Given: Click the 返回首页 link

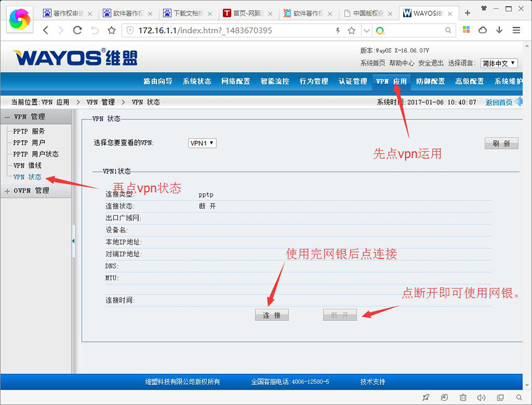Looking at the screenshot, I should click(x=499, y=102).
